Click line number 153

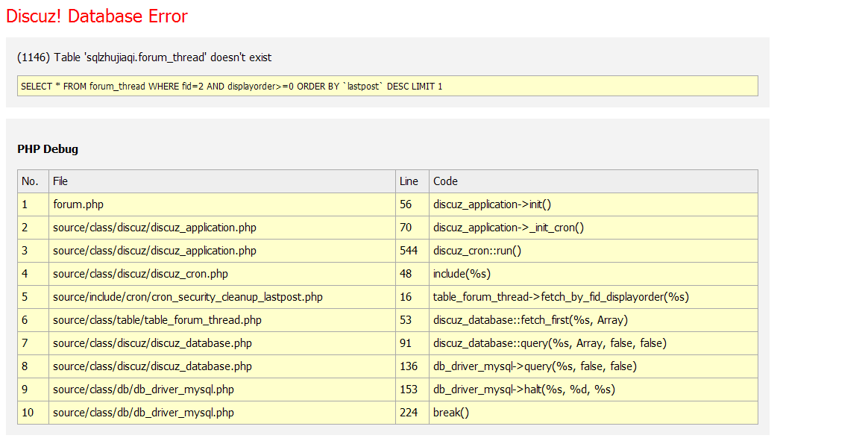[x=412, y=390]
